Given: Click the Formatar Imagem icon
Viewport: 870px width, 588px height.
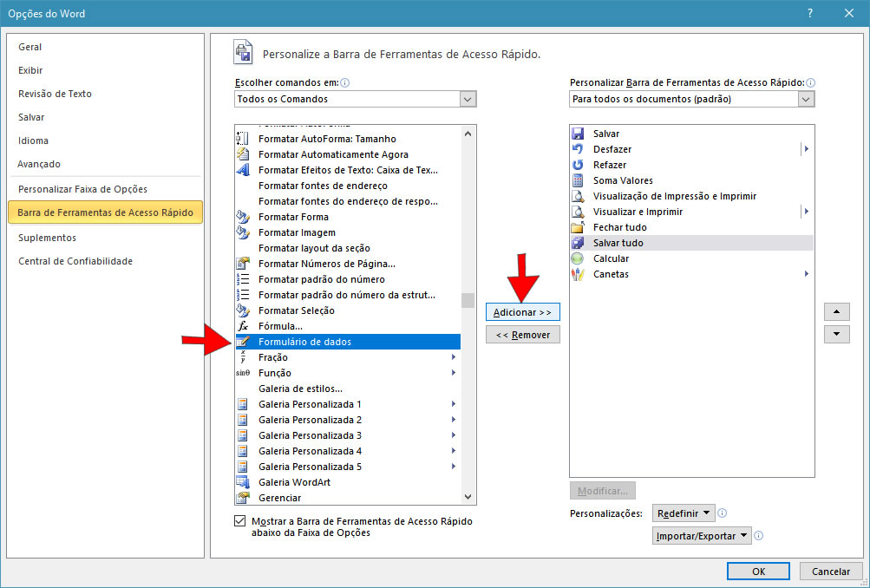Looking at the screenshot, I should click(243, 232).
